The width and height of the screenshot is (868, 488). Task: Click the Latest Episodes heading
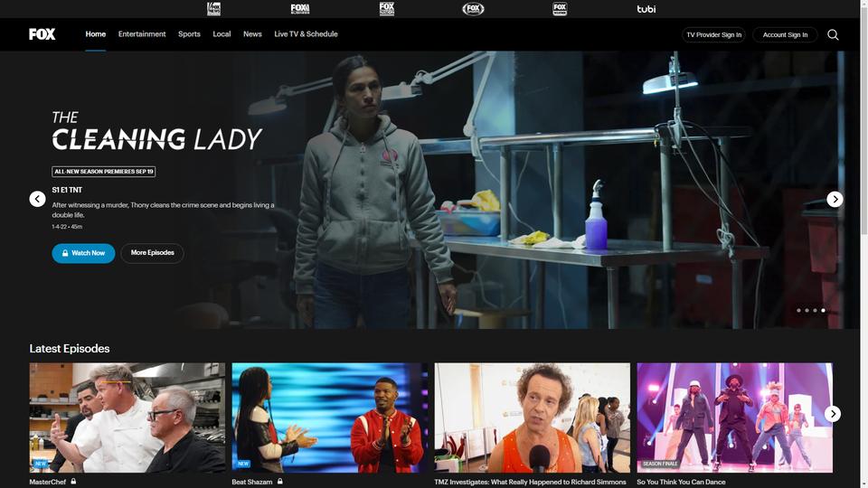coord(70,349)
